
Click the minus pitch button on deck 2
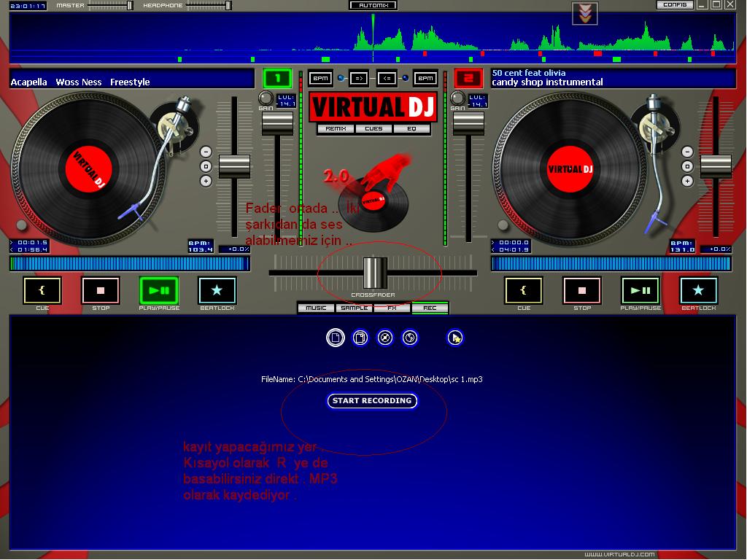point(687,152)
